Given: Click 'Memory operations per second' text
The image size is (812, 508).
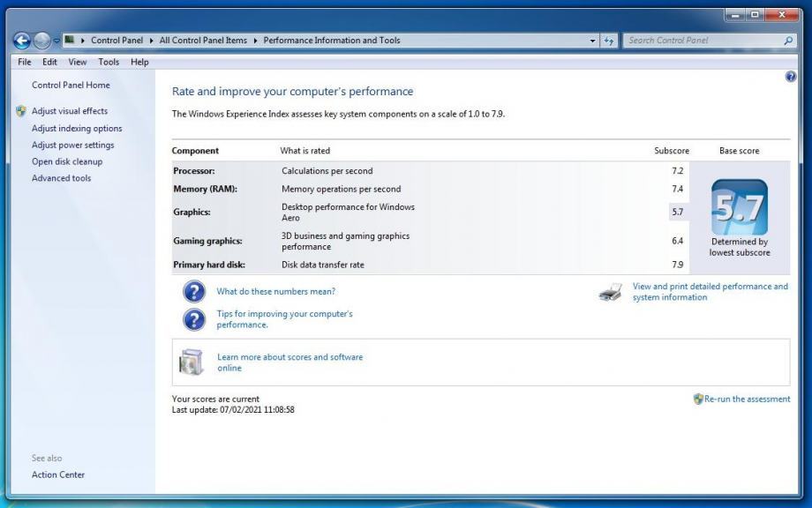Looking at the screenshot, I should coord(342,189).
